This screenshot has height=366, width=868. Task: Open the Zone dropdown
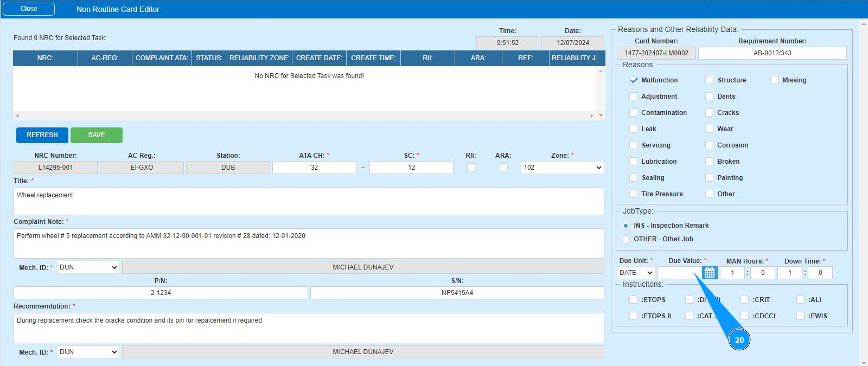[562, 168]
